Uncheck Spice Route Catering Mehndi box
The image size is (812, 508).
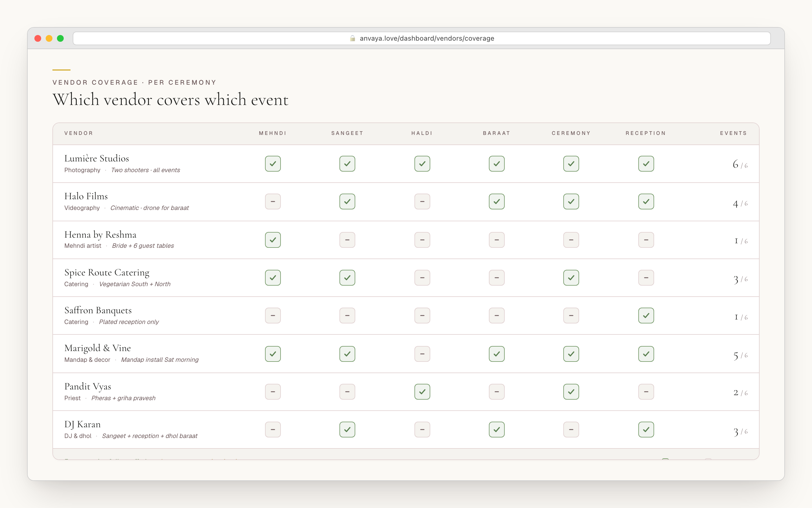(273, 278)
